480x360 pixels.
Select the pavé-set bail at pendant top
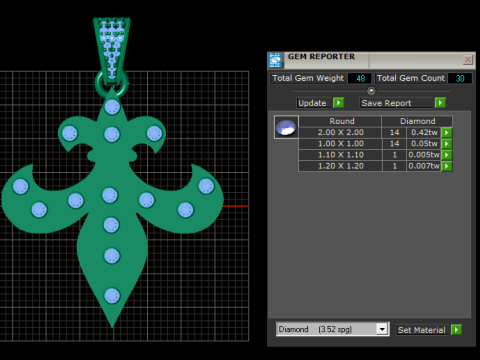point(112,50)
